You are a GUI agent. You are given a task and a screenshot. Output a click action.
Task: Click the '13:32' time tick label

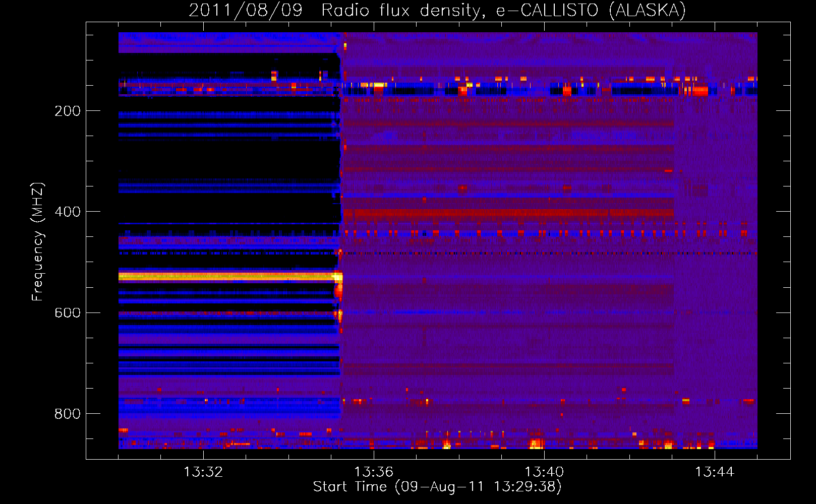(203, 472)
